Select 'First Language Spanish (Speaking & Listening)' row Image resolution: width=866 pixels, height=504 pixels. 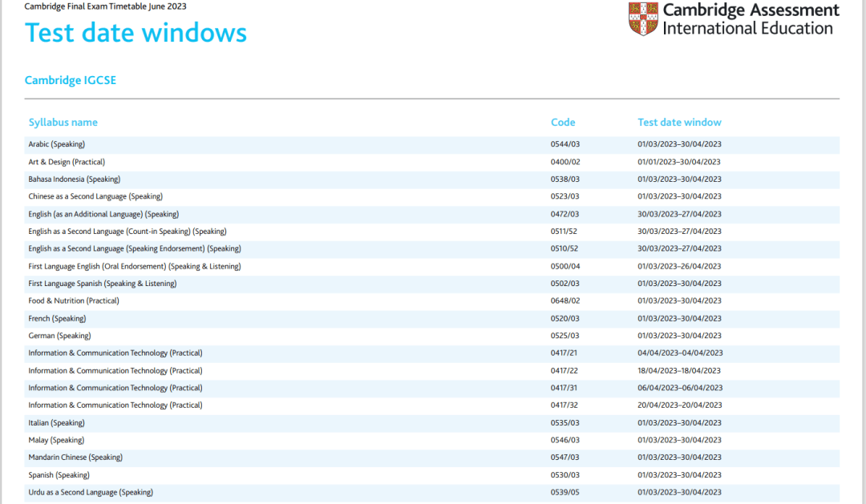coord(103,284)
